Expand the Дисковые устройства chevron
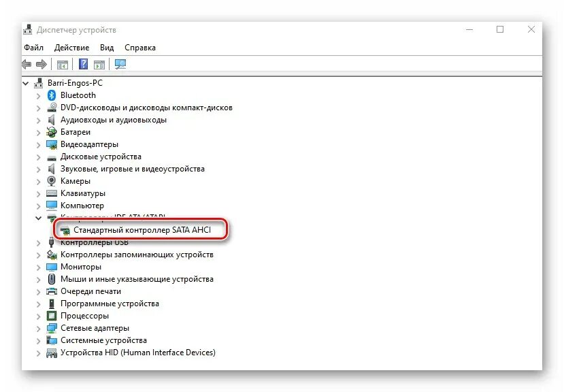The image size is (564, 392). point(39,157)
